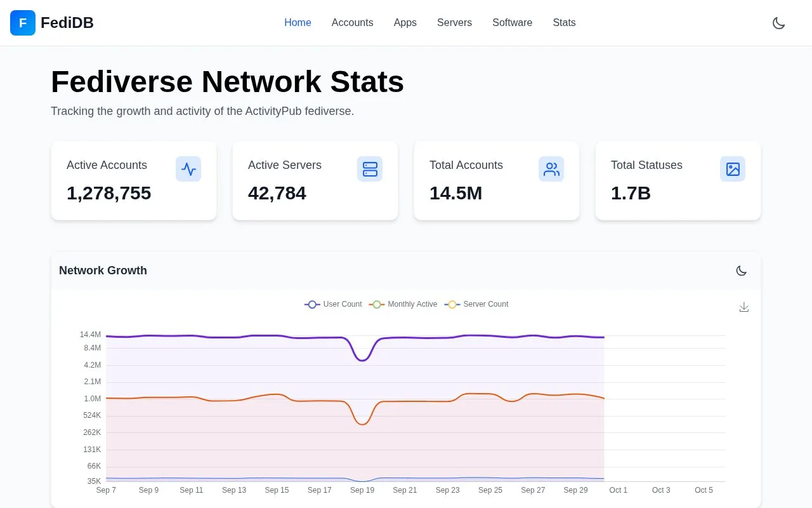Click the 1,278,755 active accounts value

point(108,193)
